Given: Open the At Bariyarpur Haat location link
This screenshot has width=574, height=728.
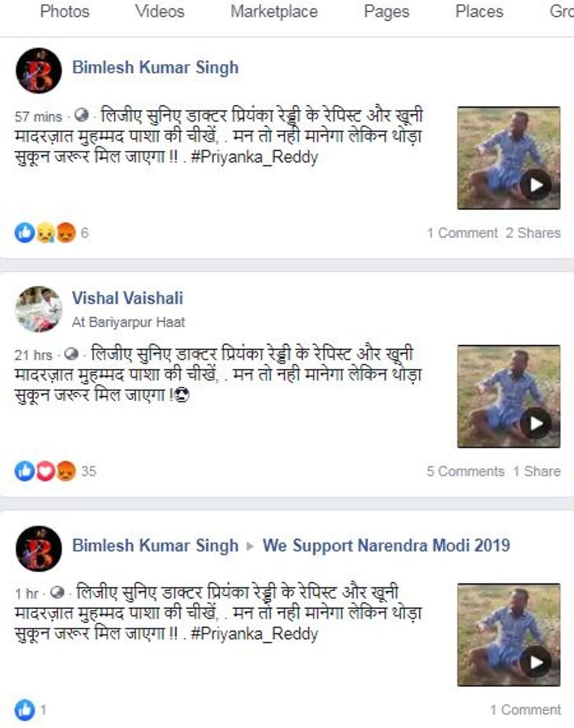Looking at the screenshot, I should (128, 322).
